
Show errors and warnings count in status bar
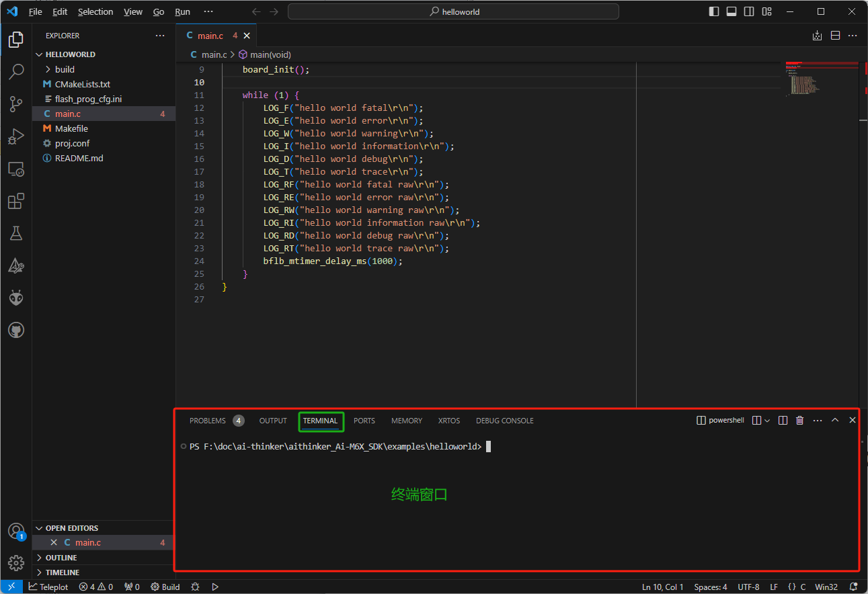(x=95, y=587)
